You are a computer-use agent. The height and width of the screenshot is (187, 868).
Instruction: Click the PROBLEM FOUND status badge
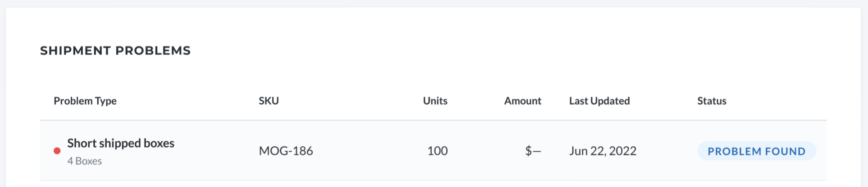757,151
